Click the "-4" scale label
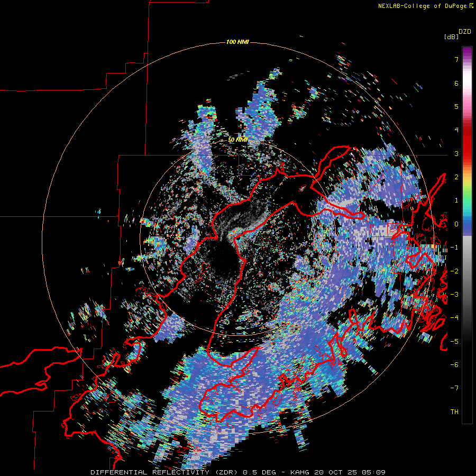Viewport: 476px width, 476px height. [454, 317]
